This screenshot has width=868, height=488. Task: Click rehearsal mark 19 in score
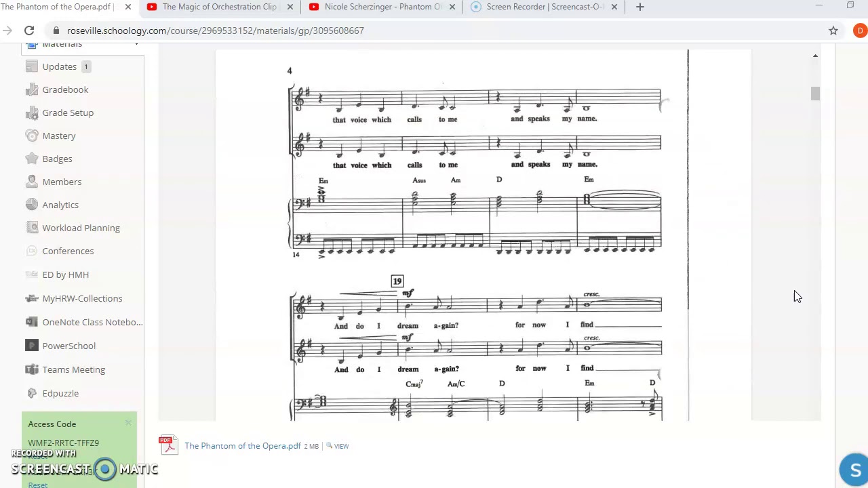[397, 281]
